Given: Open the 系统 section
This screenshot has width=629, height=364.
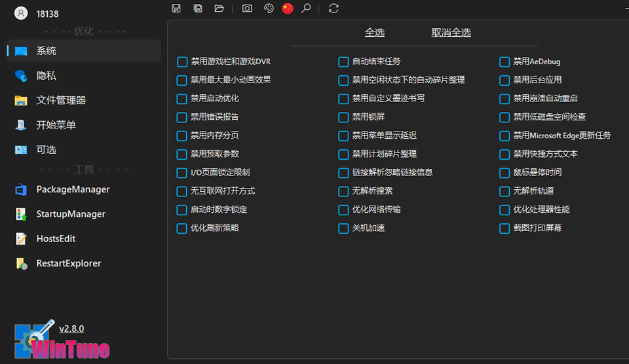Looking at the screenshot, I should pyautogui.click(x=84, y=51).
